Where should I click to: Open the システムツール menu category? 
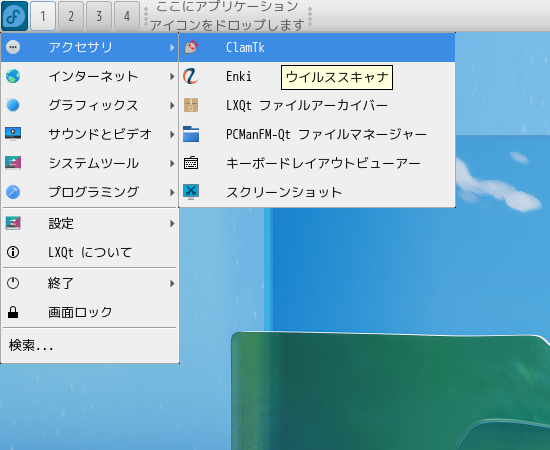90,163
